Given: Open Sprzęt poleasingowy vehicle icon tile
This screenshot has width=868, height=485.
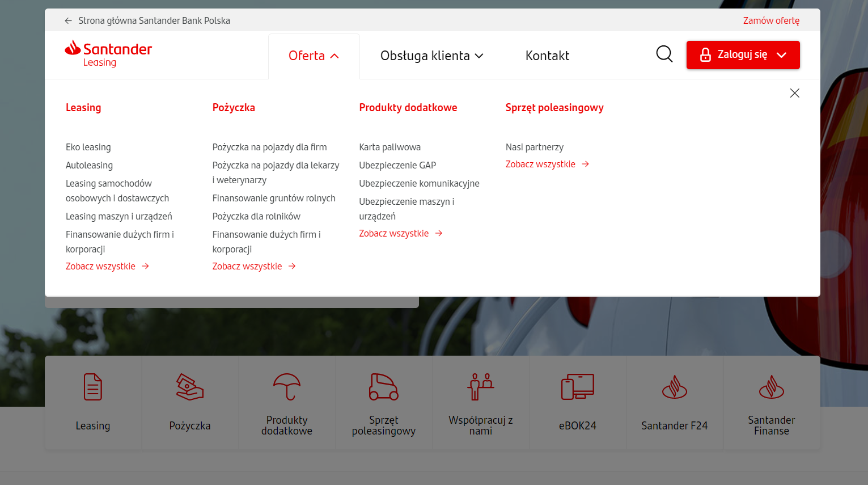Looking at the screenshot, I should pyautogui.click(x=384, y=387).
